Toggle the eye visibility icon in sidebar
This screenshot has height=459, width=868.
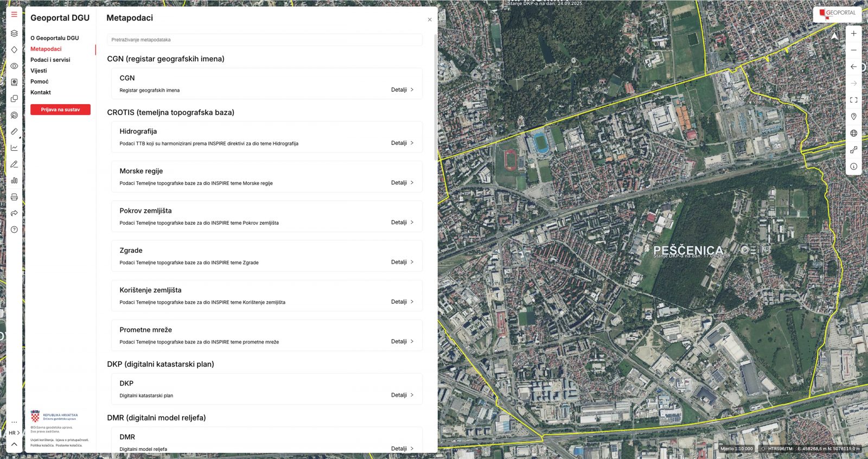pyautogui.click(x=14, y=66)
